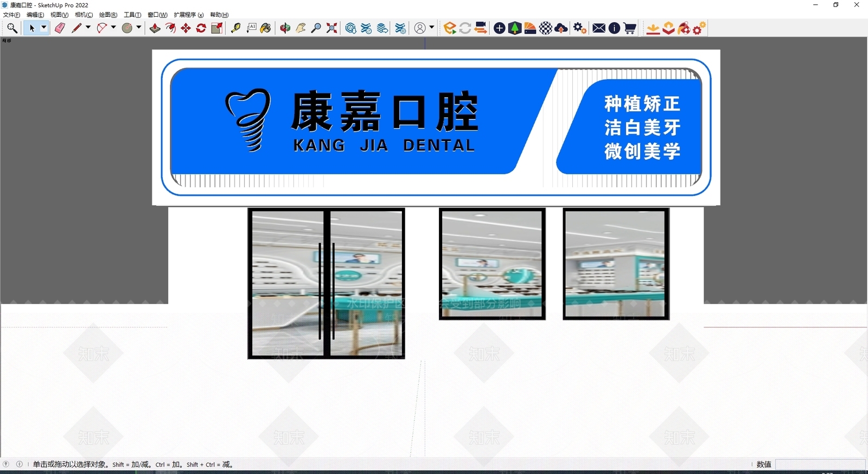Image resolution: width=868 pixels, height=474 pixels.
Task: Open the 帮助(H) menu
Action: (x=219, y=15)
